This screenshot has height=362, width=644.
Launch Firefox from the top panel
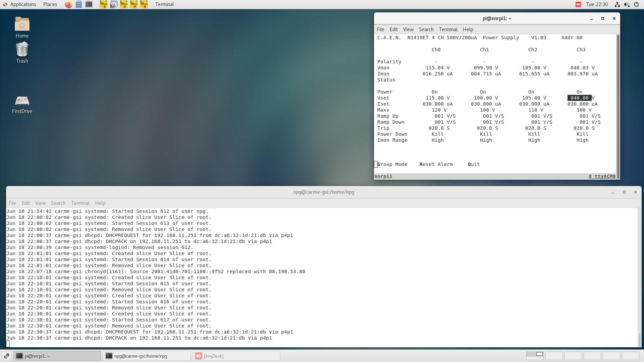[x=68, y=4]
